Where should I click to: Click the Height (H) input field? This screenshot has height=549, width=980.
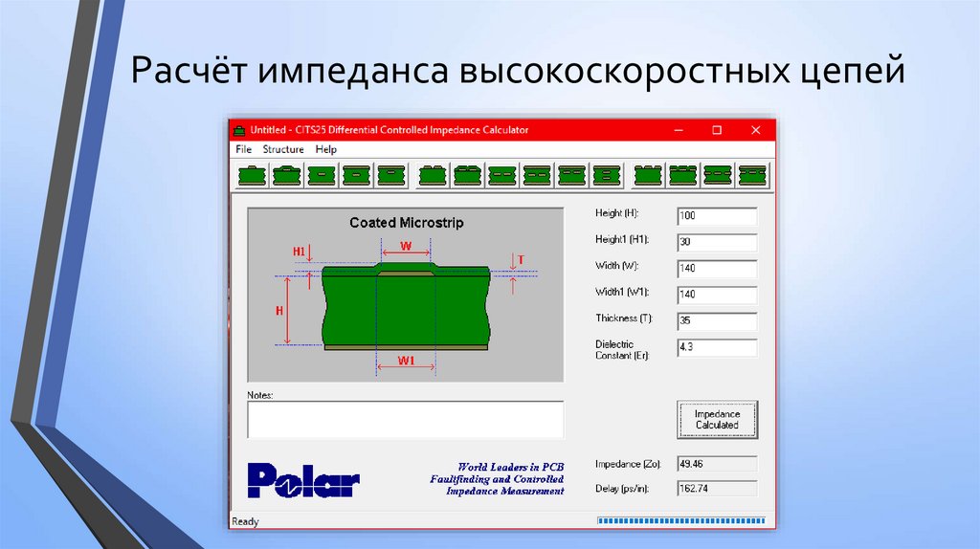pos(717,216)
